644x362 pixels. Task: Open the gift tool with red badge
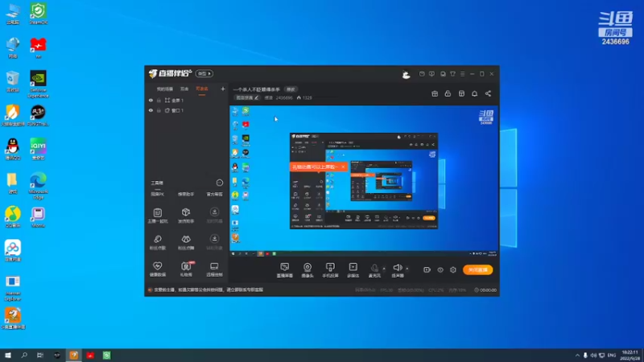(186, 269)
